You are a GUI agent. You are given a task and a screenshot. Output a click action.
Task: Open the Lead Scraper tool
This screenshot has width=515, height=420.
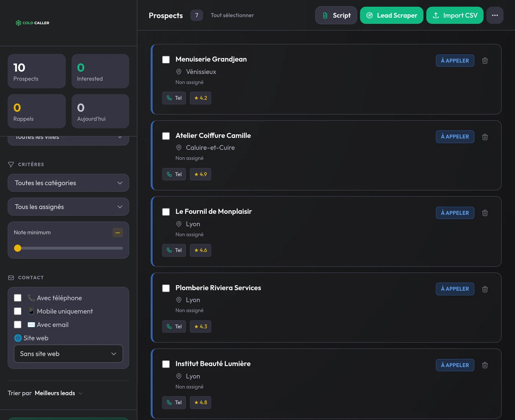pos(392,15)
